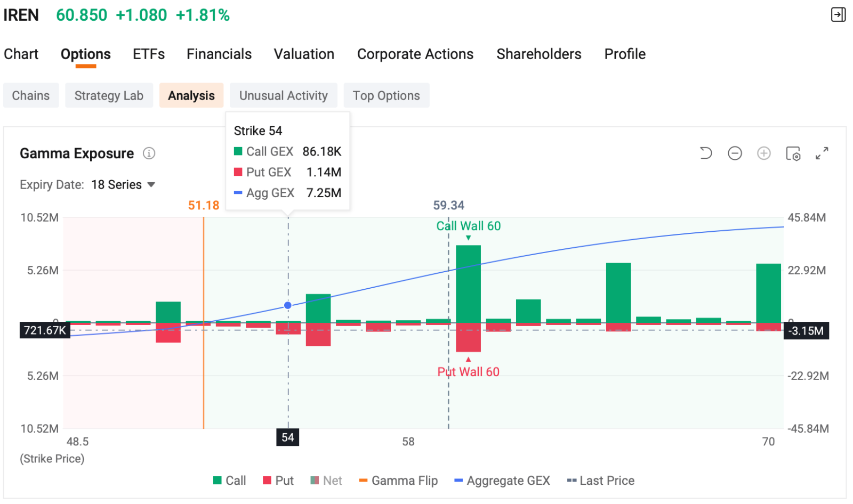The width and height of the screenshot is (853, 504).
Task: Click the Call Wall 60 label
Action: coord(469,226)
